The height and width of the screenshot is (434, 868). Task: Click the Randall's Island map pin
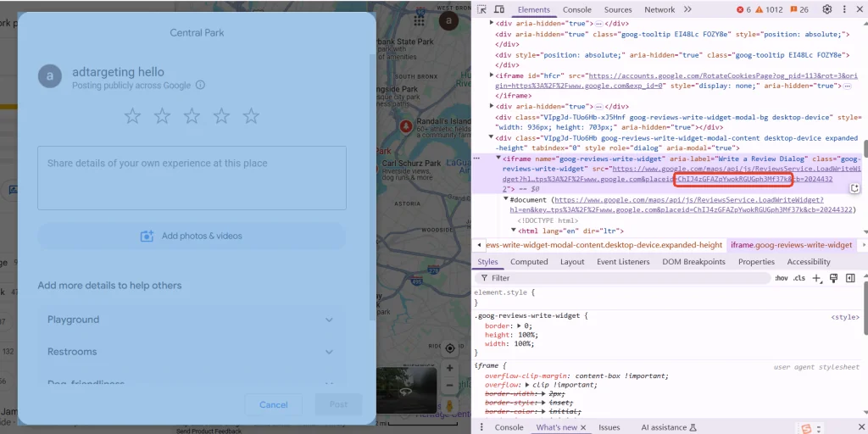point(406,127)
